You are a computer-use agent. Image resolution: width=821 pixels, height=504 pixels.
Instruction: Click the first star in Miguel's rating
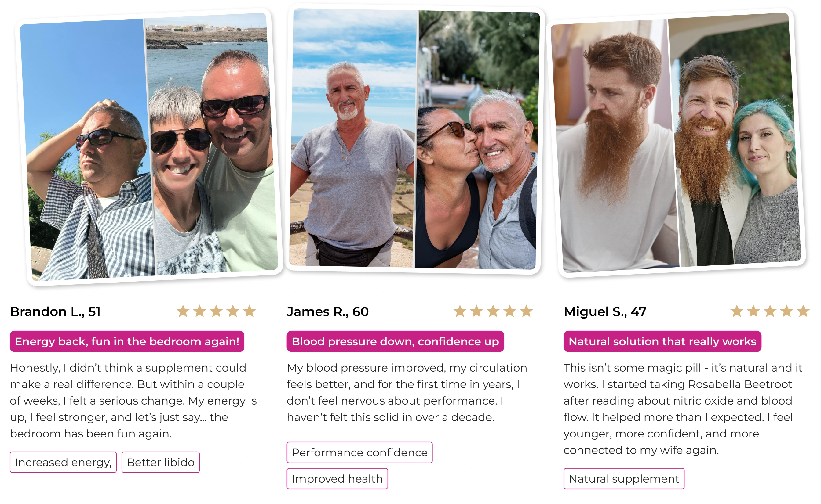(737, 311)
